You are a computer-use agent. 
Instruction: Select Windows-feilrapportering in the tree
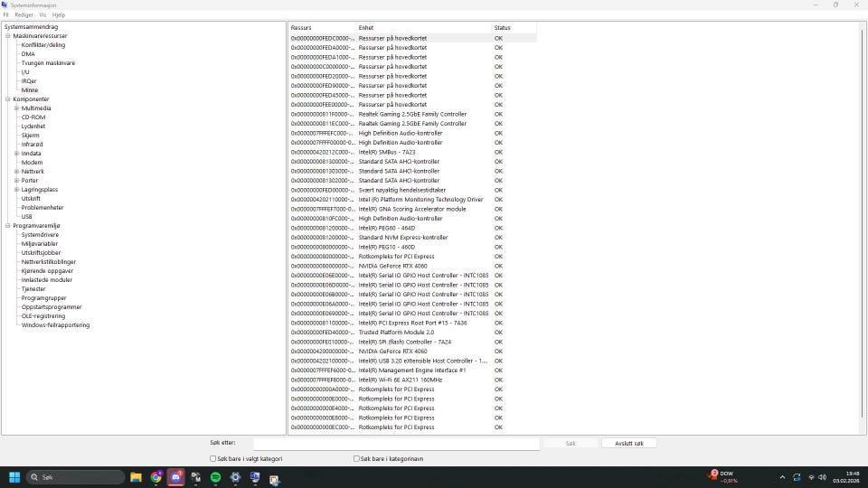[x=55, y=325]
